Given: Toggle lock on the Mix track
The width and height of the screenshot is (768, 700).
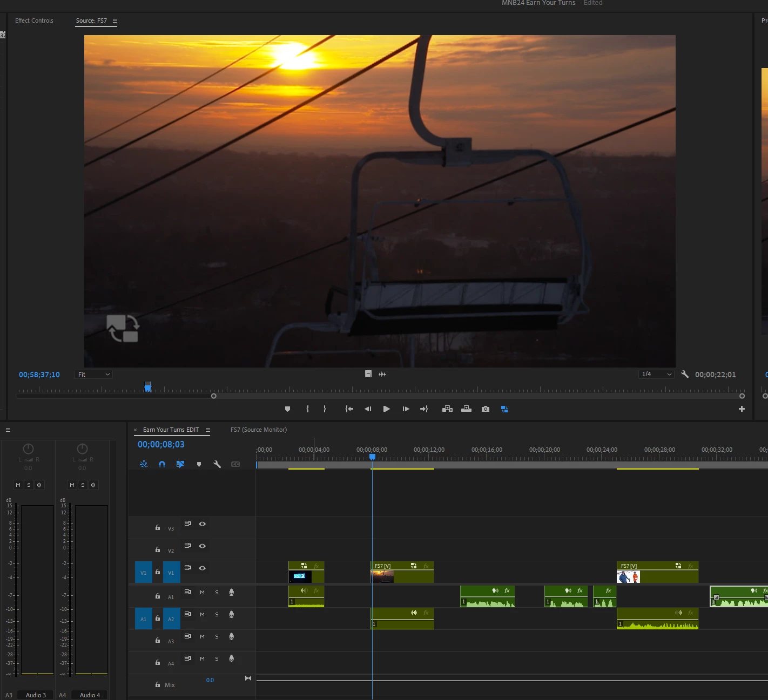Looking at the screenshot, I should (158, 684).
